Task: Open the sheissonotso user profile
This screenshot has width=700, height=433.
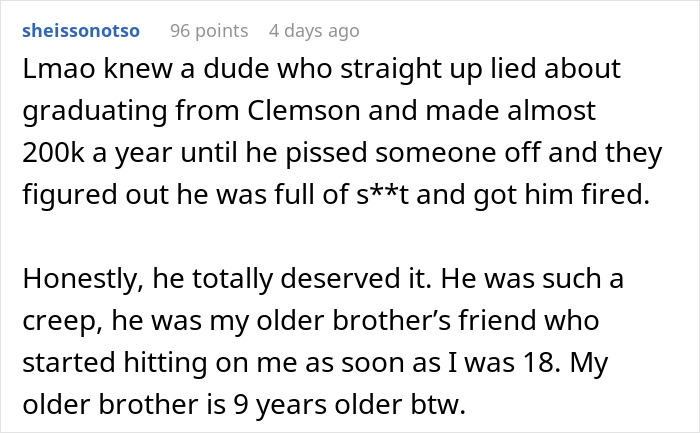Action: [x=80, y=31]
